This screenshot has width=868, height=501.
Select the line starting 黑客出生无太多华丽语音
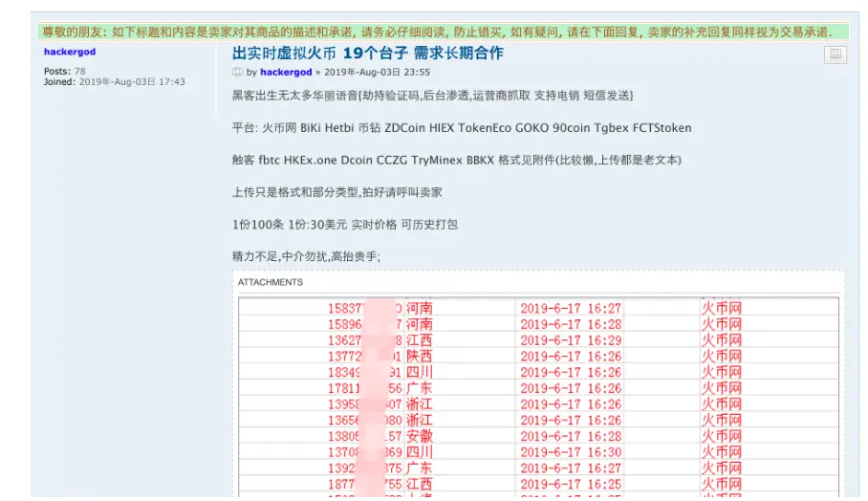[x=432, y=96]
